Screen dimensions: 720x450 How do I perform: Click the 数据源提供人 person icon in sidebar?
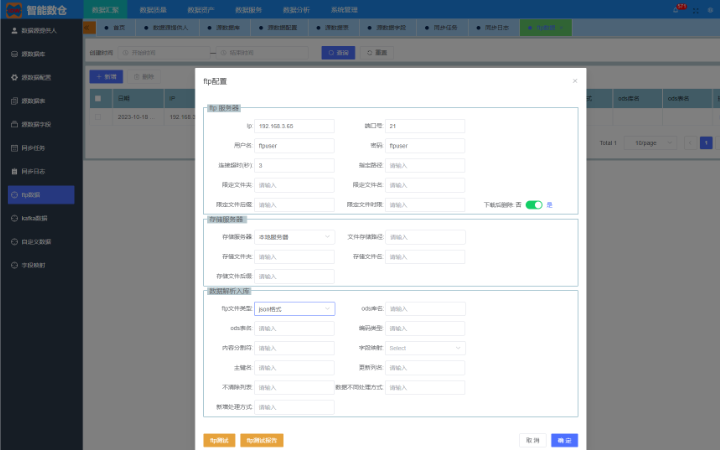(14, 30)
